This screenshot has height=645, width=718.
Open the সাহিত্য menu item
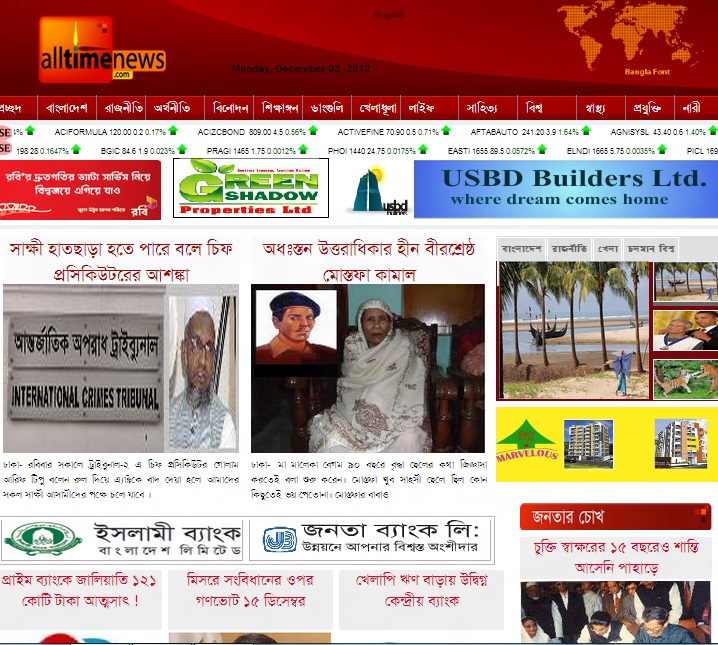coord(482,108)
